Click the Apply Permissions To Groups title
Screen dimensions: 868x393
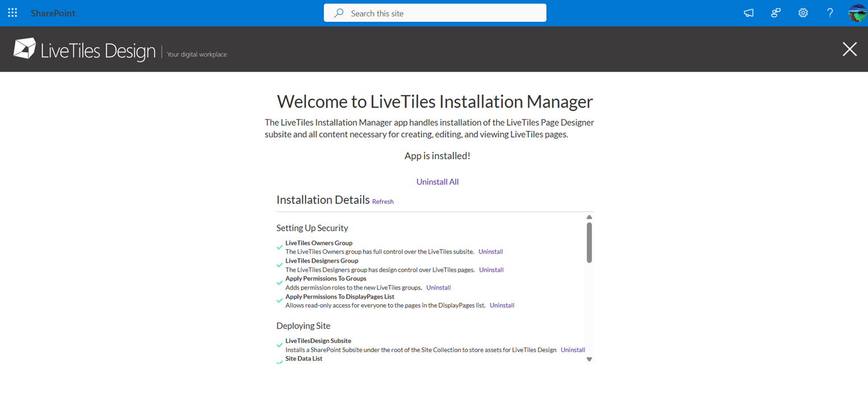(x=325, y=279)
